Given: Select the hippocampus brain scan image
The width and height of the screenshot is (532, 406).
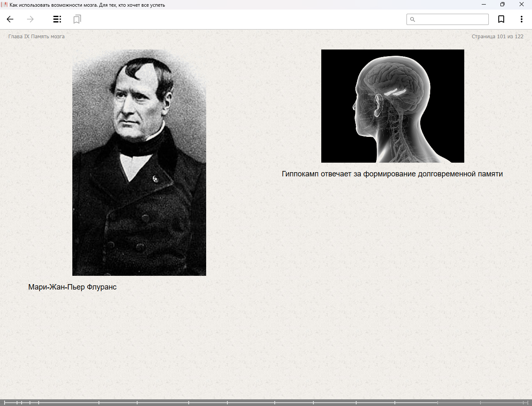Looking at the screenshot, I should point(392,106).
